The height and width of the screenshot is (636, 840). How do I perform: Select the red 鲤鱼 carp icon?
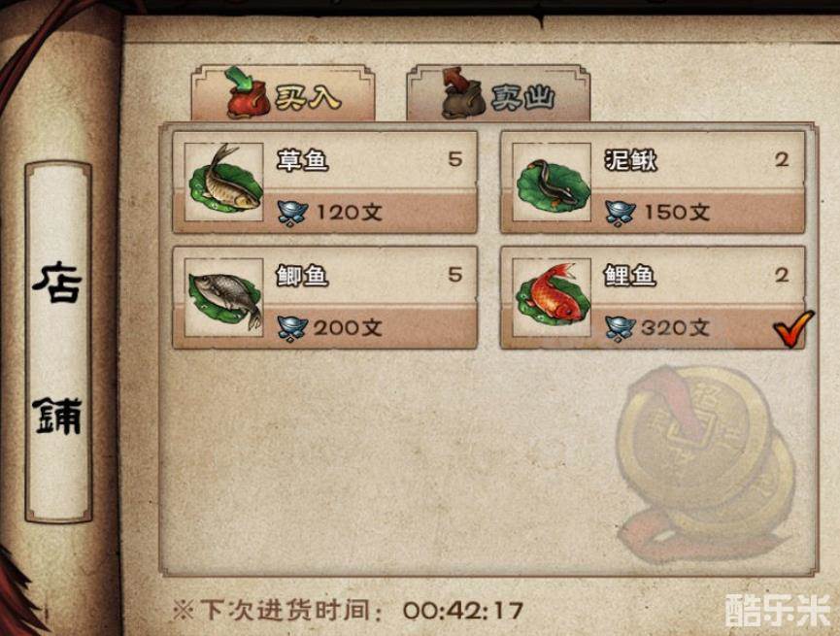pyautogui.click(x=552, y=297)
